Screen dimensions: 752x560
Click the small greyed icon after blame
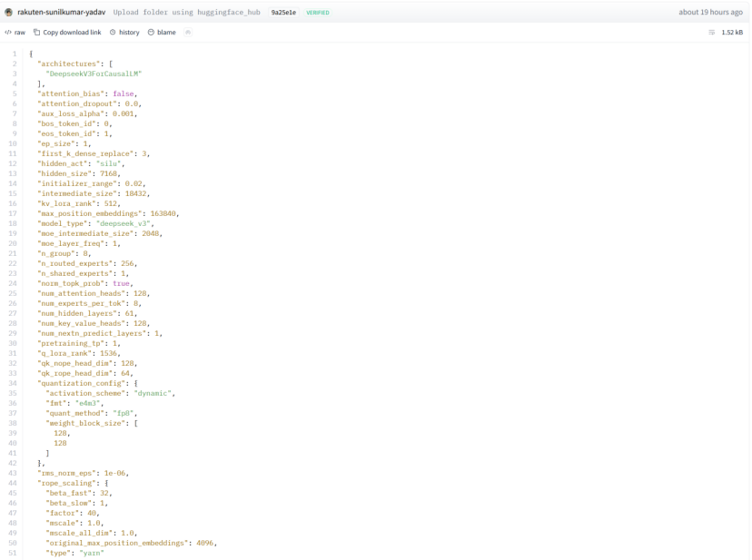[188, 32]
